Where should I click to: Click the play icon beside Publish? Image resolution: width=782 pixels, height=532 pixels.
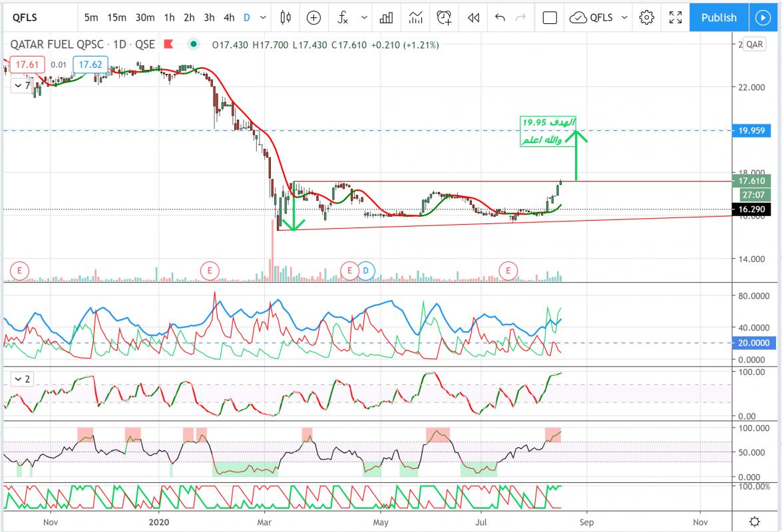[763, 17]
